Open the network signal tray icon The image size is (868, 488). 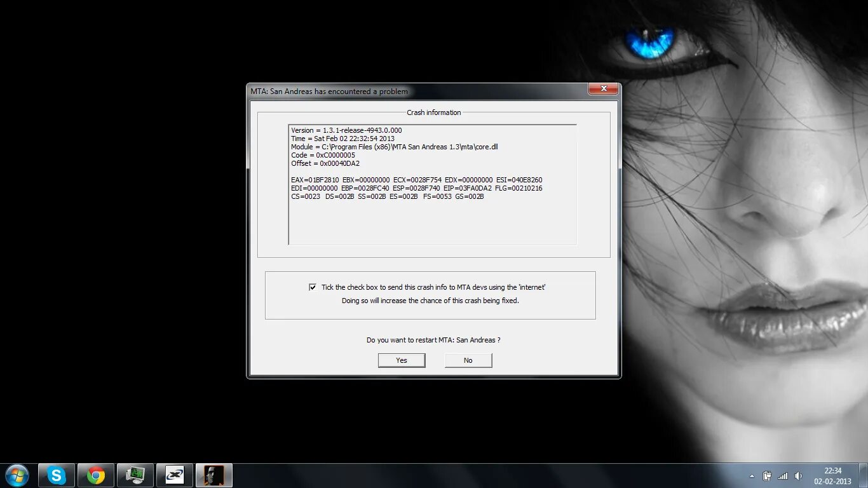783,476
